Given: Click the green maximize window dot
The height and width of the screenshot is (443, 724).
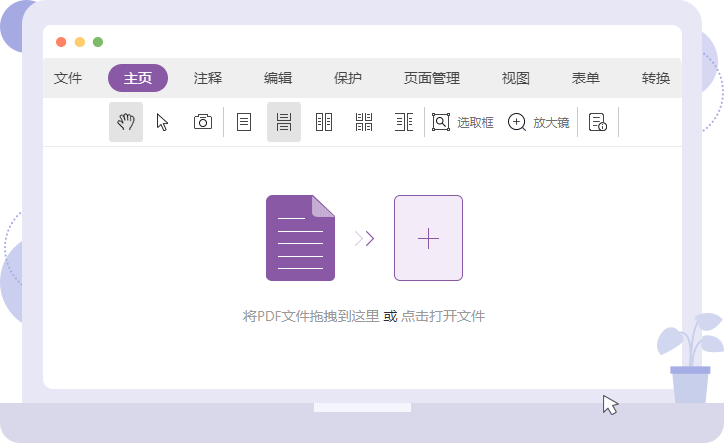Looking at the screenshot, I should pyautogui.click(x=98, y=42).
